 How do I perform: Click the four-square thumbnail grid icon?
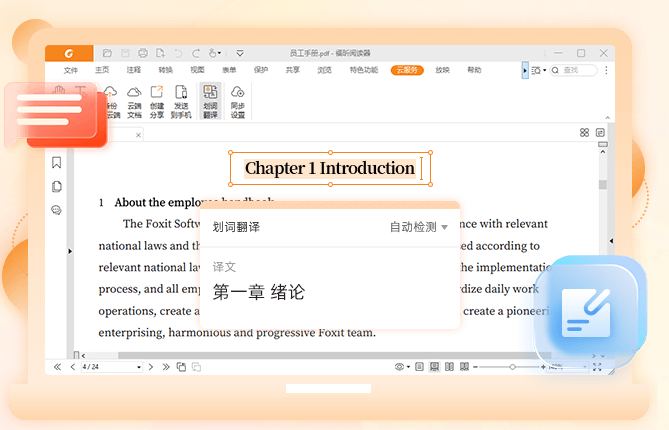[x=585, y=133]
